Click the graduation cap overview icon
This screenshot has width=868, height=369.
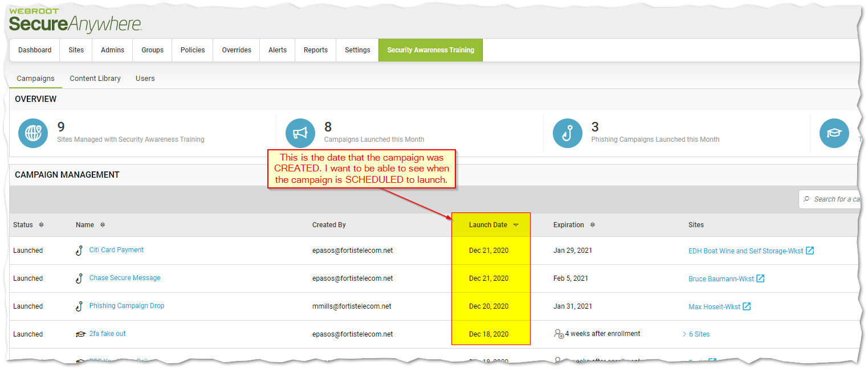click(x=834, y=133)
